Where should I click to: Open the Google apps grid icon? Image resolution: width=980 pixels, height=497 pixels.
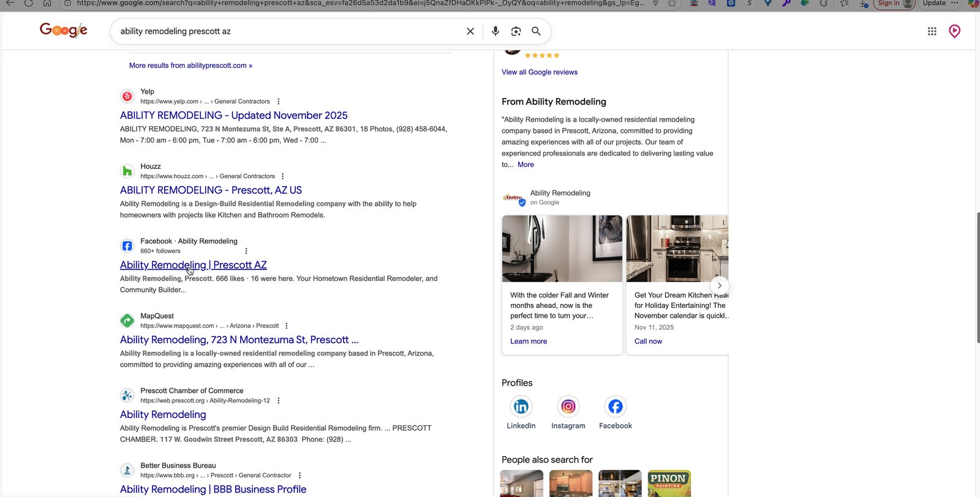[x=932, y=31]
